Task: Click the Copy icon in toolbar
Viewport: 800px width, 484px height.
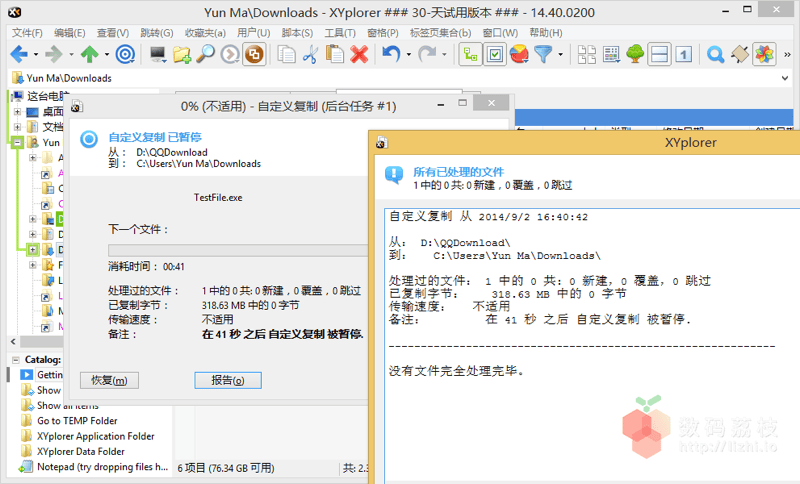Action: click(x=286, y=54)
